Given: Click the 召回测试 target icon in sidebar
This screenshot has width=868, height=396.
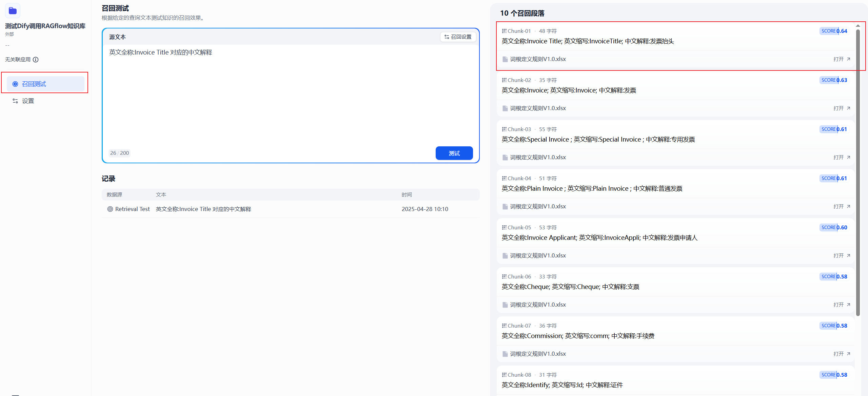Looking at the screenshot, I should 15,84.
